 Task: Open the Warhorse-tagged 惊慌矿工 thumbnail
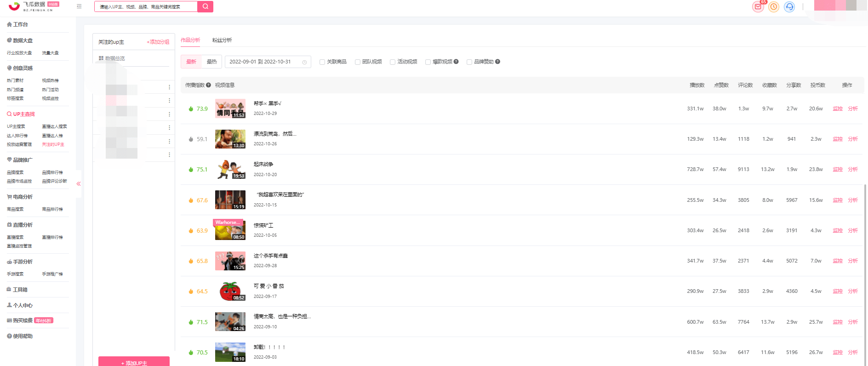230,230
